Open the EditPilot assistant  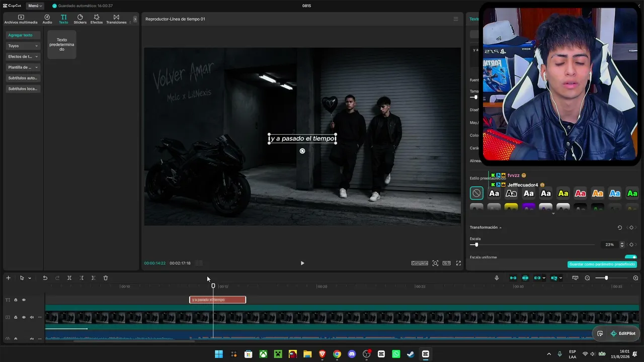click(x=622, y=333)
